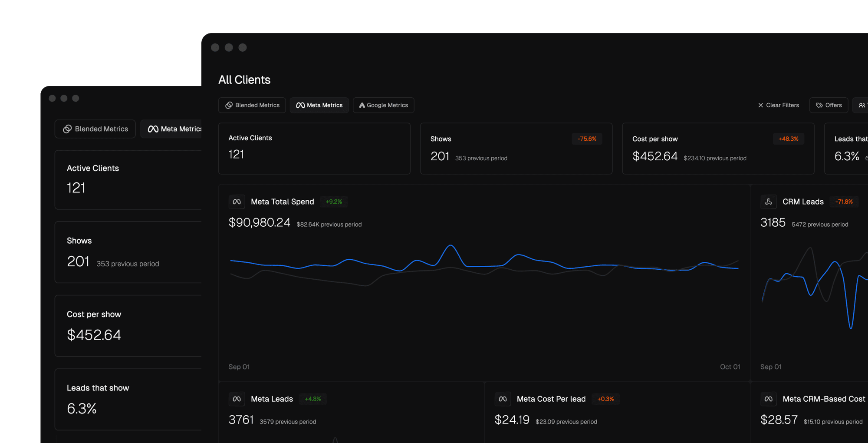Click the Meta logo in back window tab

coord(153,129)
